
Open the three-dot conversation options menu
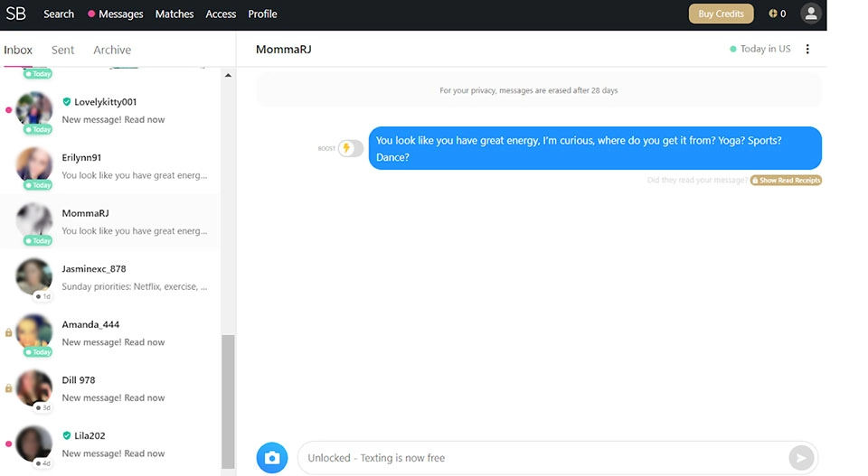(807, 49)
